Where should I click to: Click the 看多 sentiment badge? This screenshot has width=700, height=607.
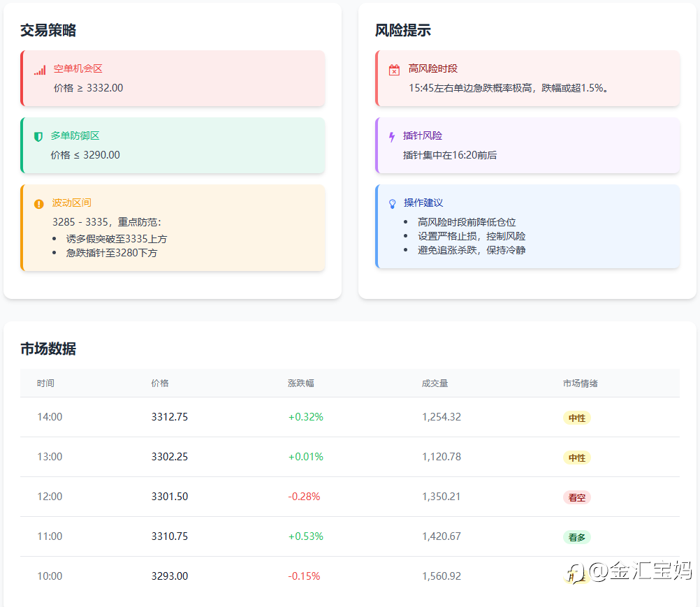click(577, 537)
